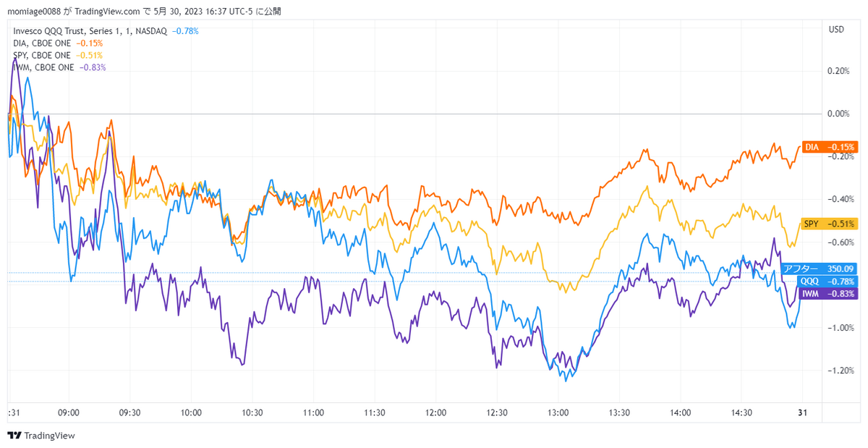Click the TradingView logo icon
Screen dimensions: 868x448
14,436
